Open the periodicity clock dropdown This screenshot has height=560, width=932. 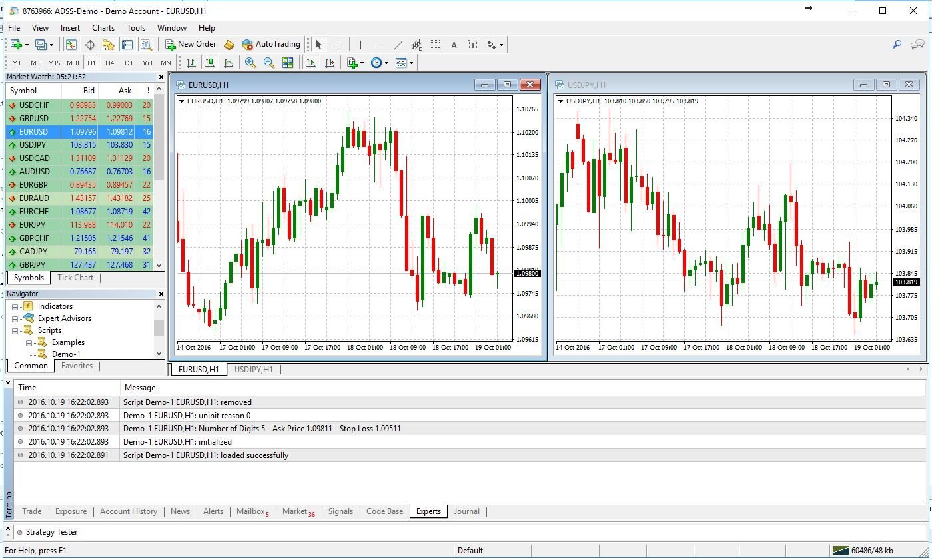(x=378, y=63)
